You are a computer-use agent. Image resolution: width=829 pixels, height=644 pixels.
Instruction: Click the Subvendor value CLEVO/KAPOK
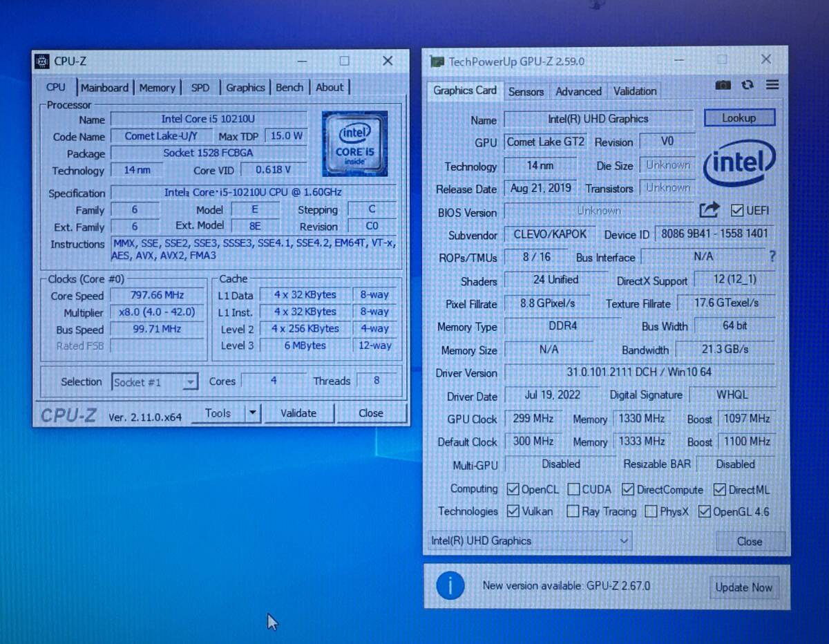[x=550, y=234]
